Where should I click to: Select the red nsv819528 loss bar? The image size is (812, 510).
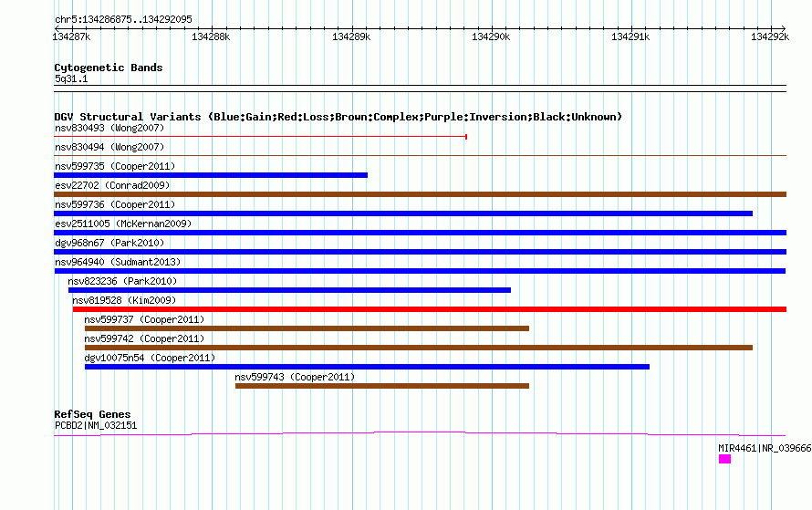pyautogui.click(x=430, y=309)
